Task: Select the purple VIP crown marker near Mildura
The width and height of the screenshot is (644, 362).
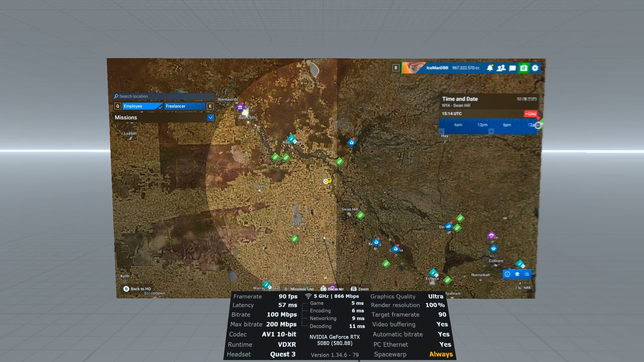Action: click(x=240, y=107)
